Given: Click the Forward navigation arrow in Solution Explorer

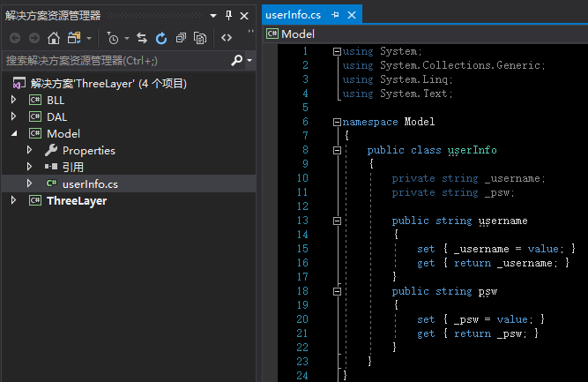Looking at the screenshot, I should click(x=34, y=38).
